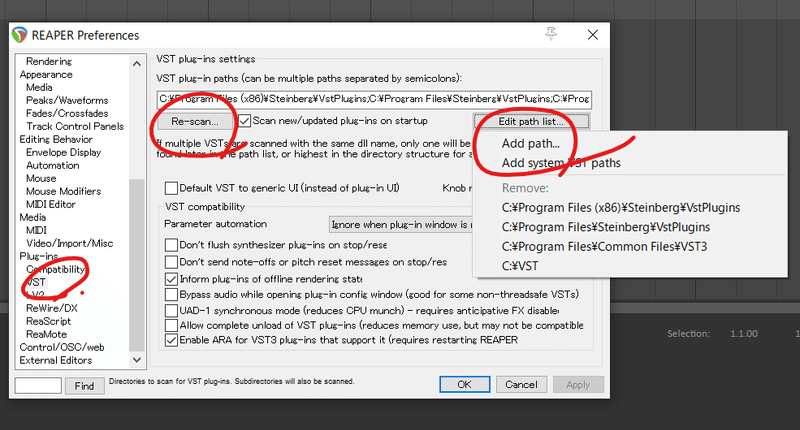Select the Plug-ins category

38,256
